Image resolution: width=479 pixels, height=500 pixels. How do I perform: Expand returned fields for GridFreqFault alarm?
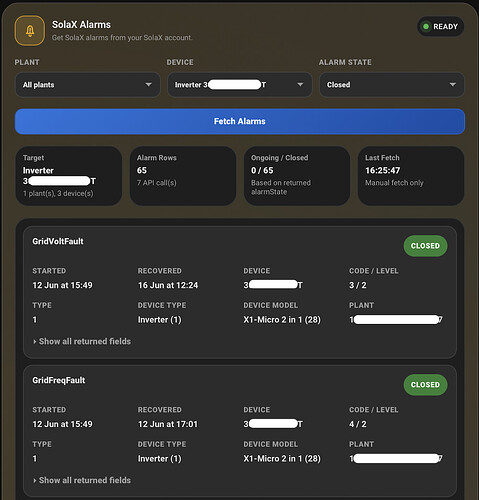tap(82, 480)
